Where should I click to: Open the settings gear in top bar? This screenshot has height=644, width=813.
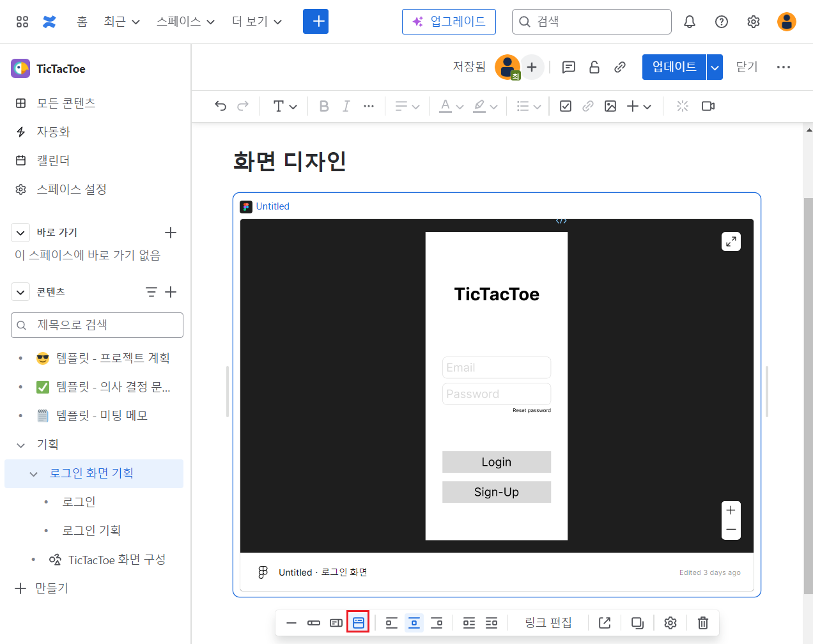pos(754,22)
